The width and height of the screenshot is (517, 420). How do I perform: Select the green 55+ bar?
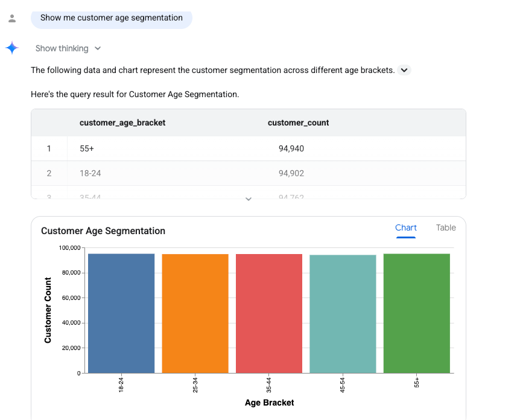[417, 313]
